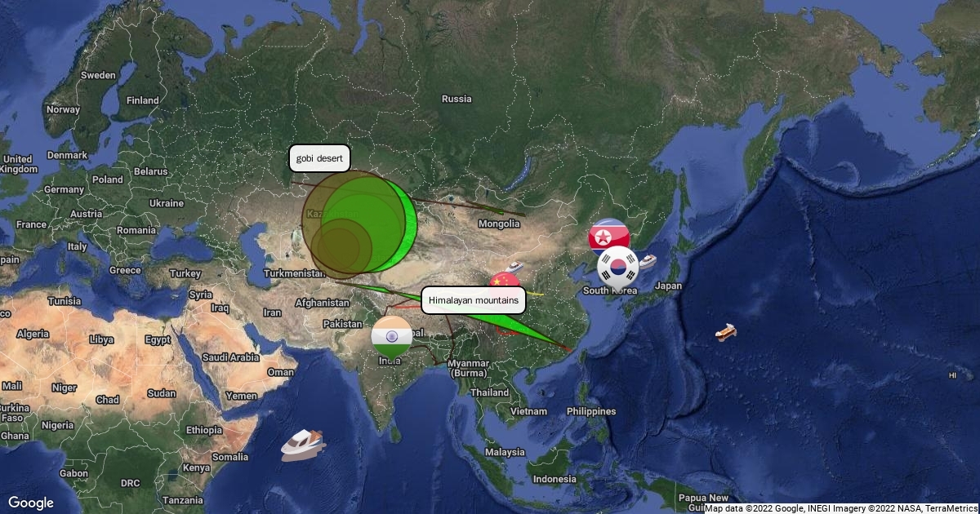Screen dimensions: 980x514
Task: Open the gobi desert label
Action: click(319, 158)
